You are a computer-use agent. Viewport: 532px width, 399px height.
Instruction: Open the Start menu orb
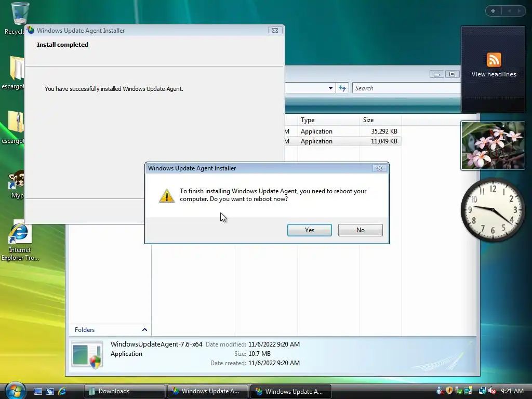(15, 390)
